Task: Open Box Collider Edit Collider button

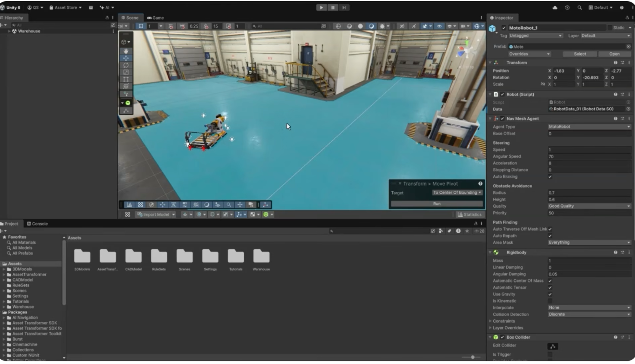Action: [x=552, y=346]
